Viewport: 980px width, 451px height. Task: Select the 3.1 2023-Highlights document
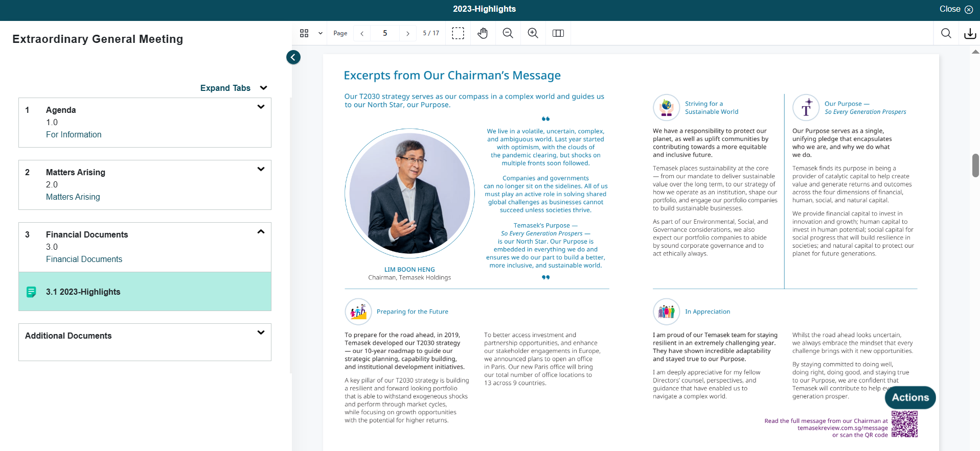tap(145, 292)
